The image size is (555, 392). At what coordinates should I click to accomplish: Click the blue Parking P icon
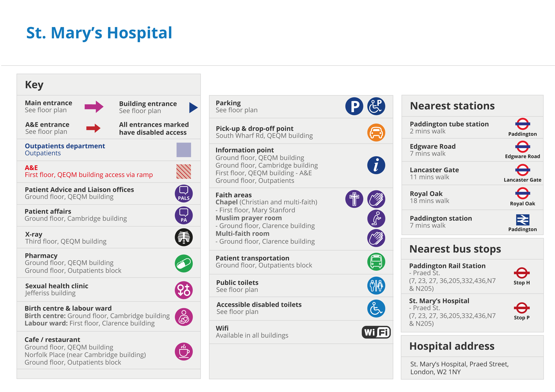(x=354, y=106)
